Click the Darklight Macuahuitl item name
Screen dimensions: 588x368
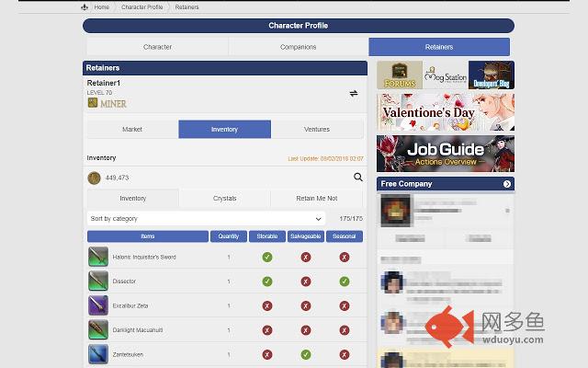[x=138, y=330]
